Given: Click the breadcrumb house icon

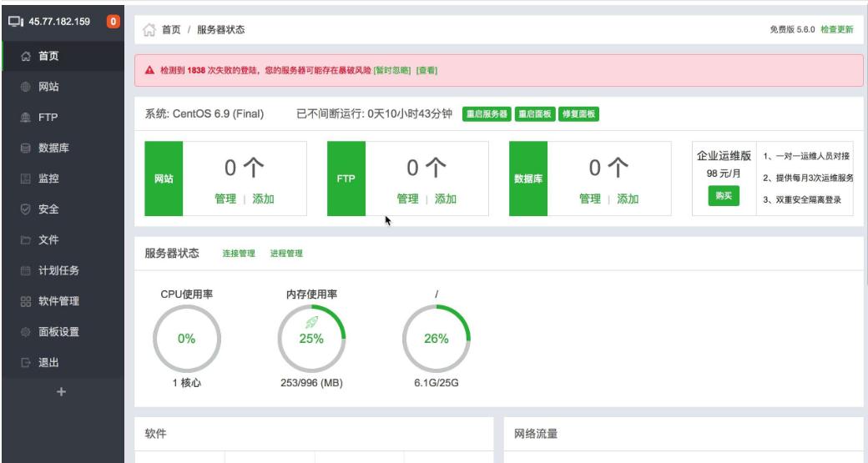Looking at the screenshot, I should (x=149, y=30).
